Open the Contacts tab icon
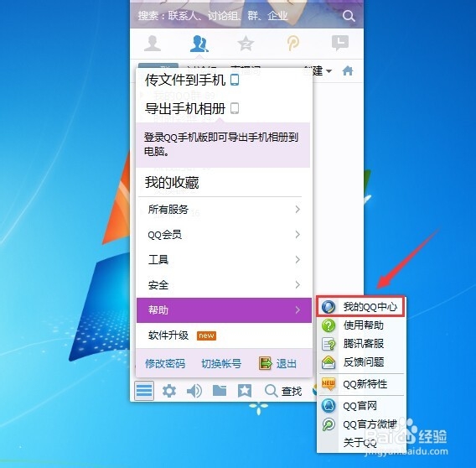 (x=152, y=44)
